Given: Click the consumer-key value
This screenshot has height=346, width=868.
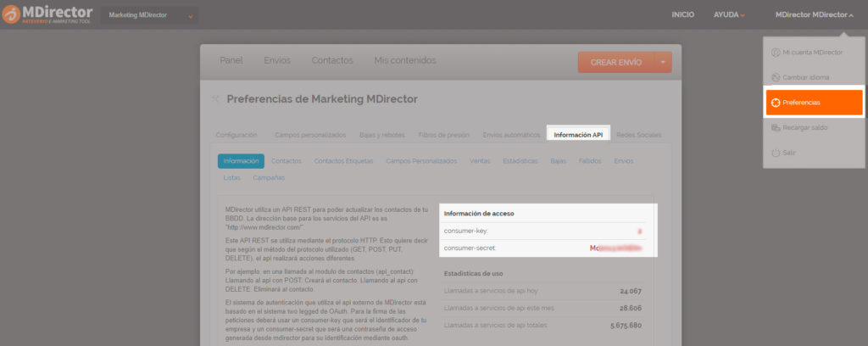Looking at the screenshot, I should tap(639, 231).
